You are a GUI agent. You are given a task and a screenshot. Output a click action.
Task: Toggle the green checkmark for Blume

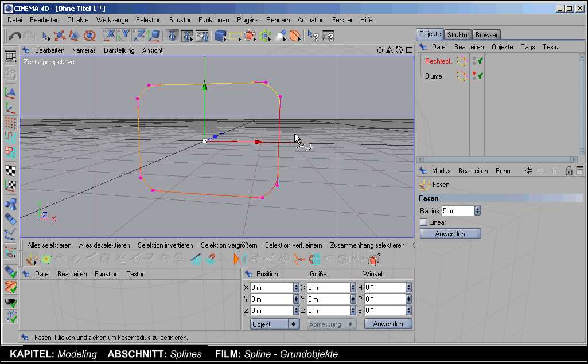click(x=480, y=76)
